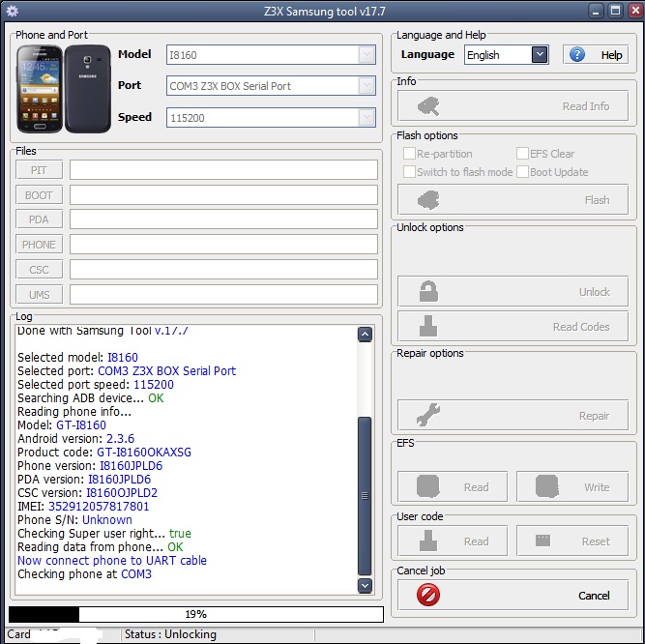645x644 pixels.
Task: Click 'Now connect phone to UART cable' line
Action: (x=112, y=561)
